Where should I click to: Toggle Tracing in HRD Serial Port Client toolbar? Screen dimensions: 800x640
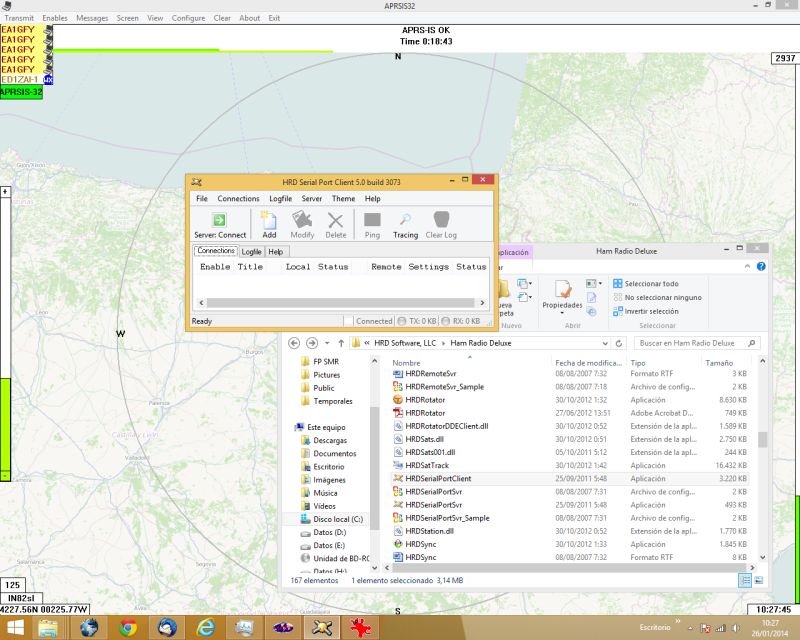(405, 224)
